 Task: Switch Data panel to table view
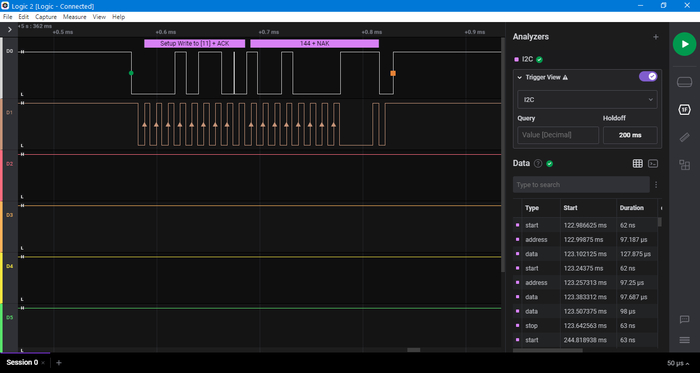pos(638,164)
